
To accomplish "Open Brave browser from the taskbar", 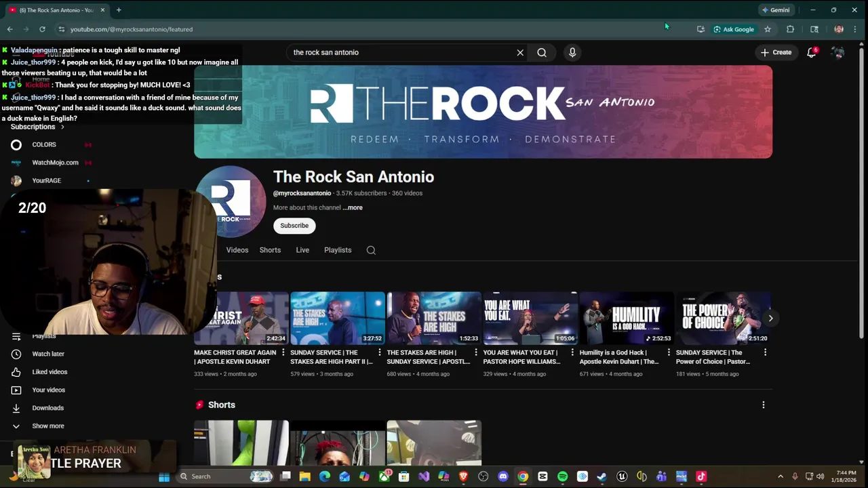I will (463, 476).
